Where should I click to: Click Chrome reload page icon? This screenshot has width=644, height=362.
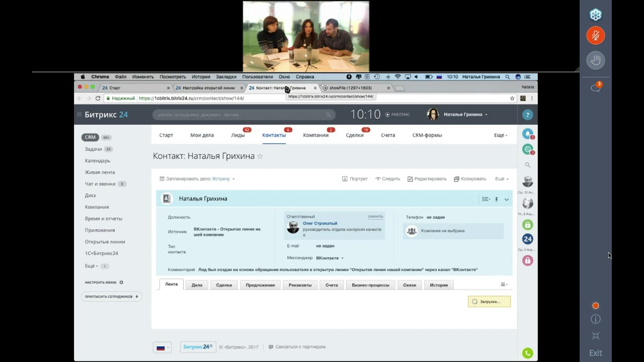pos(98,99)
